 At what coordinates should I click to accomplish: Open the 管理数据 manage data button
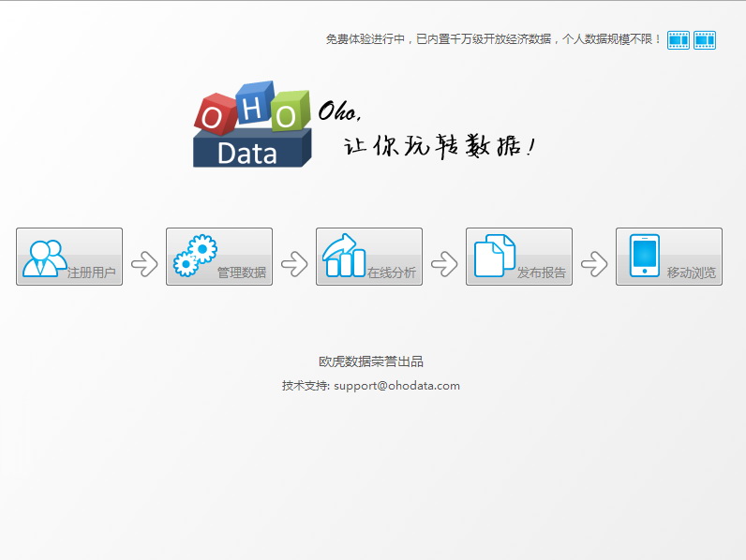click(x=219, y=257)
